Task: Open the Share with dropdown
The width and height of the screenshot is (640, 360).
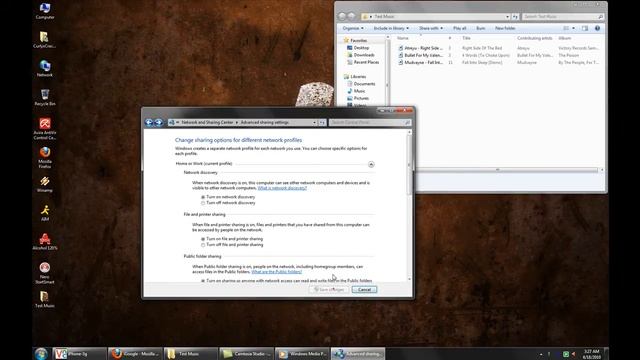Action: (x=431, y=28)
